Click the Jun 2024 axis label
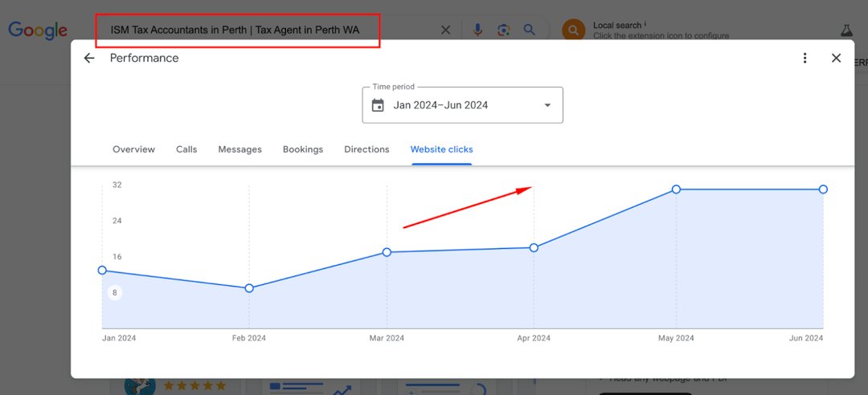 (x=806, y=338)
